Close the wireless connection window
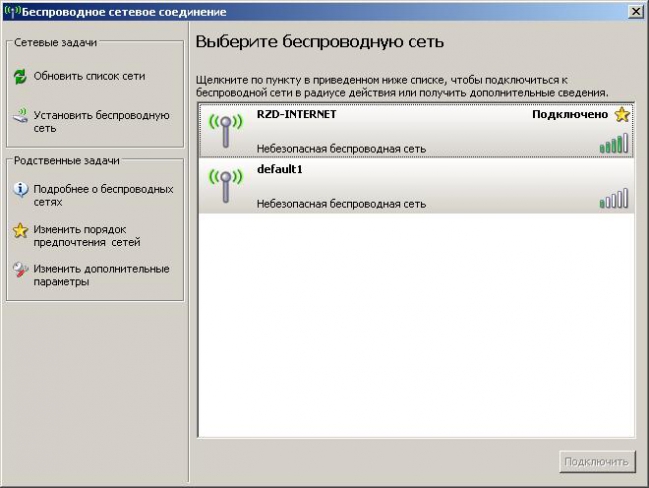This screenshot has height=488, width=649. click(x=636, y=11)
